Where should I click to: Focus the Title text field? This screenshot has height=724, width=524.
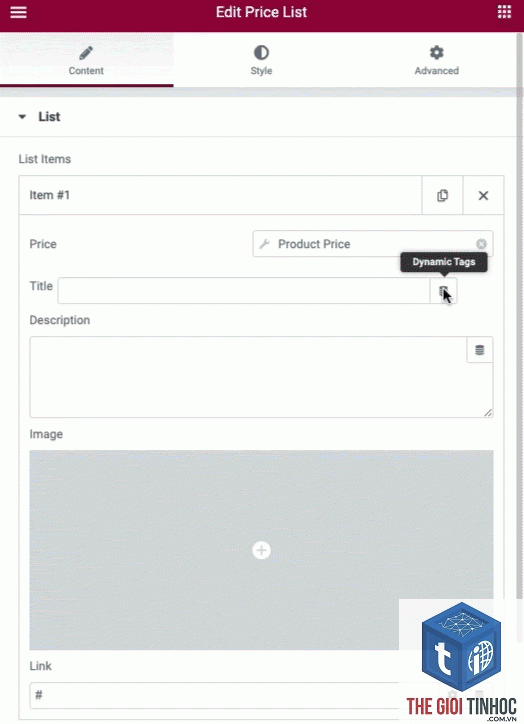click(x=244, y=291)
